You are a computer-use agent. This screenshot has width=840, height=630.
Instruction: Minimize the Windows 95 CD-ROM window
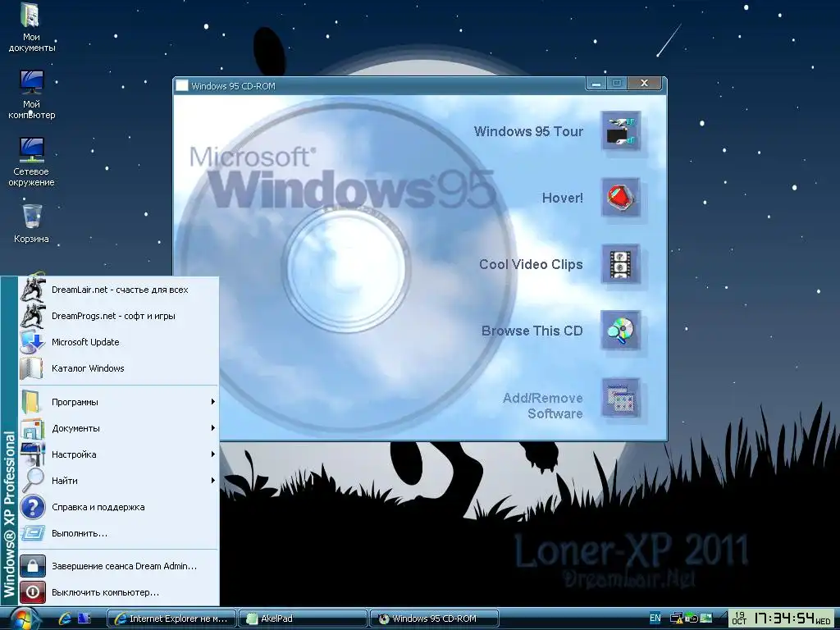(596, 84)
